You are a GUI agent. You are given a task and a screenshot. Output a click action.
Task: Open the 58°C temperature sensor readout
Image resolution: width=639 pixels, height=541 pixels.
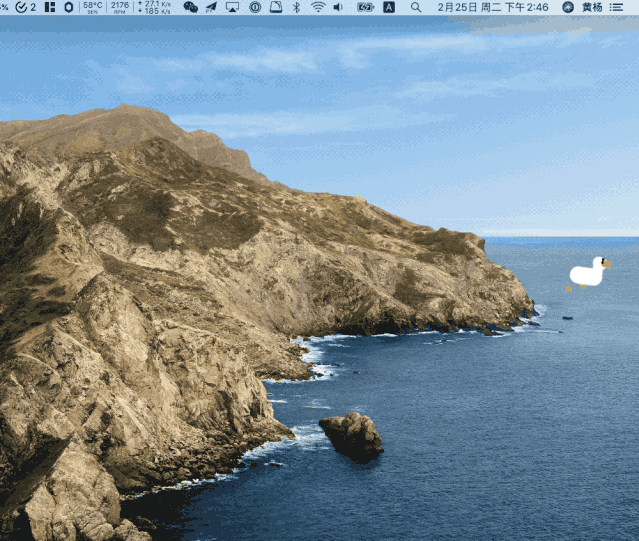93,7
